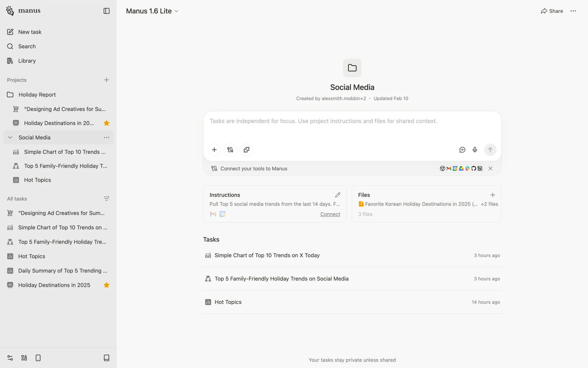
Task: Click the connectors icon in the prompt toolbar
Action: tap(230, 150)
